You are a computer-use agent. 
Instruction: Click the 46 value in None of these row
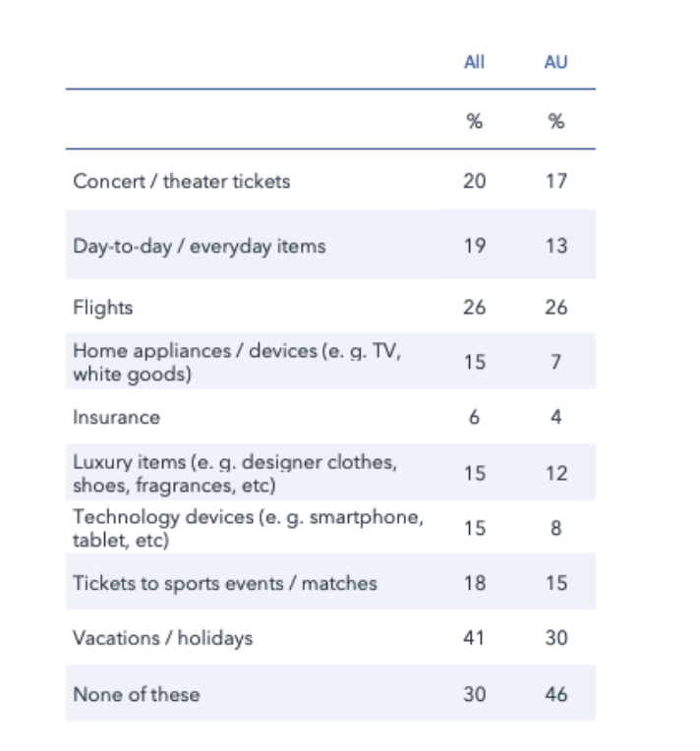pos(555,694)
